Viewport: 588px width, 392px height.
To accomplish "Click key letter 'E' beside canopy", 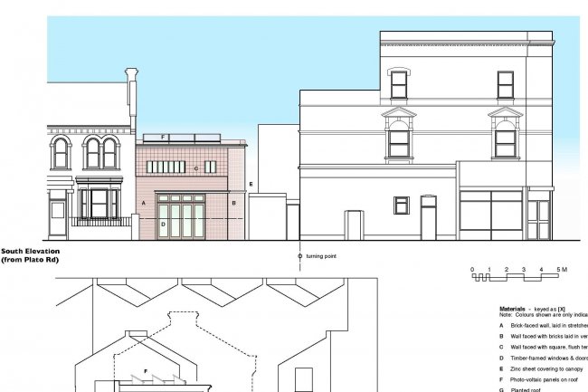I will point(251,184).
